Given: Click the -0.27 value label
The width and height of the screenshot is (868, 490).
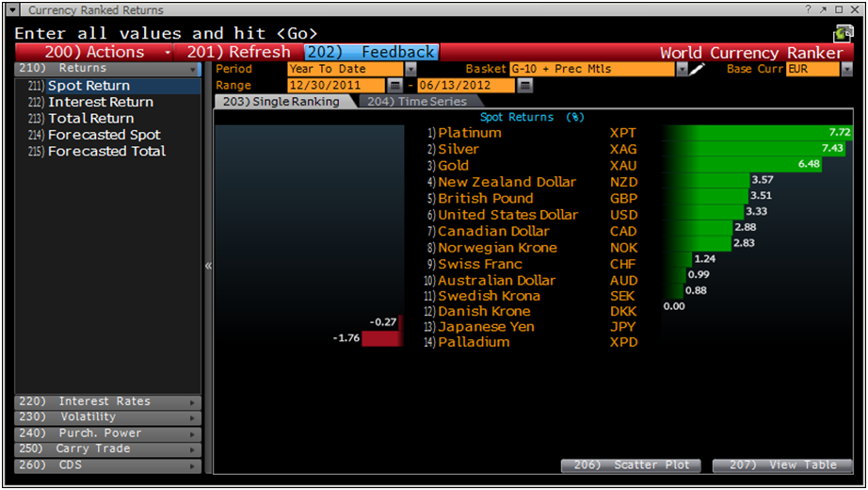Looking at the screenshot, I should coord(383,322).
